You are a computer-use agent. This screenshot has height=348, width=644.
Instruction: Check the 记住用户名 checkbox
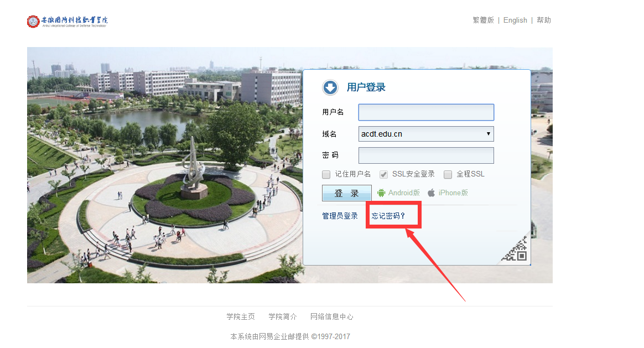pos(326,174)
